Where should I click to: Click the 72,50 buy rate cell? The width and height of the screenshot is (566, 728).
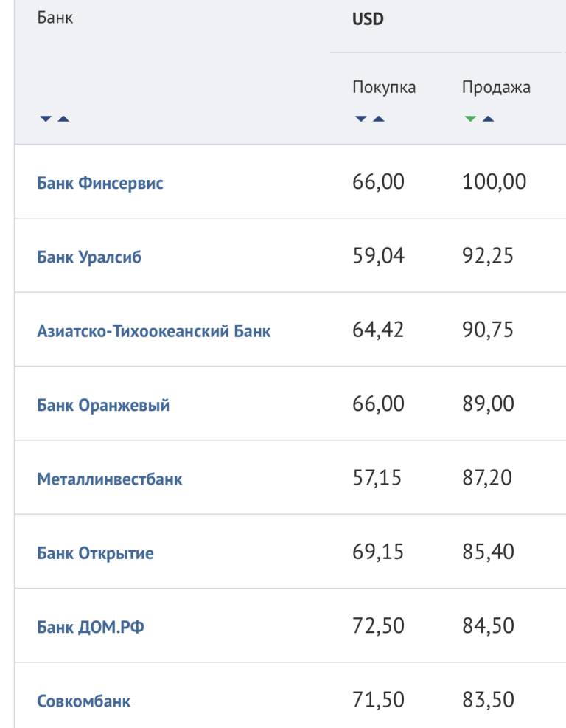click(x=379, y=626)
